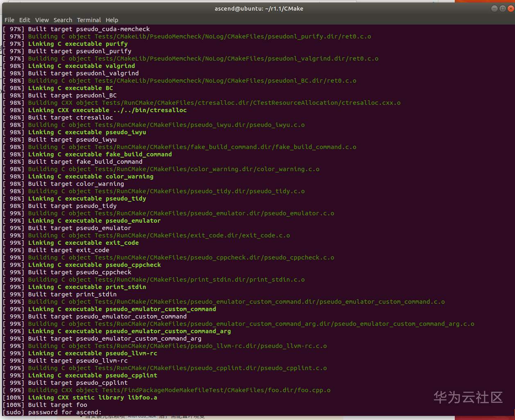Click line 'Linking C executable fake_build_command'
The height and width of the screenshot is (420, 515).
87,154
